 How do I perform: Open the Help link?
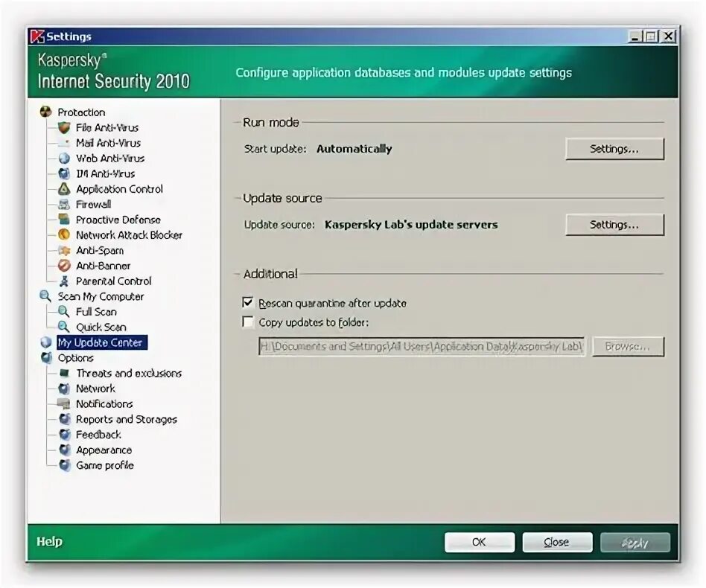click(50, 542)
